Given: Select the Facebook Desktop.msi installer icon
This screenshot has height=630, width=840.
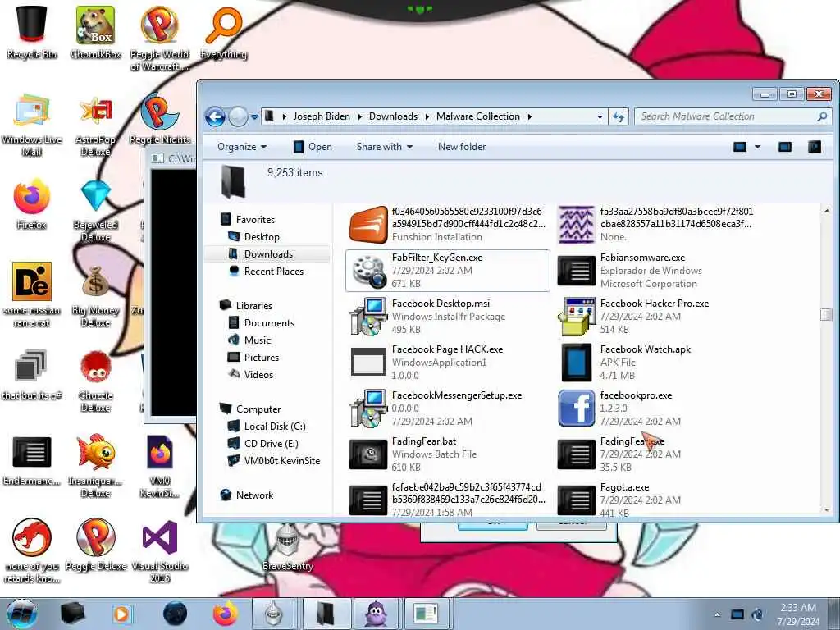Looking at the screenshot, I should (368, 317).
